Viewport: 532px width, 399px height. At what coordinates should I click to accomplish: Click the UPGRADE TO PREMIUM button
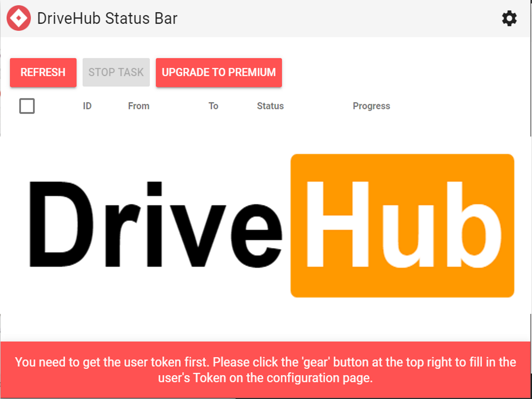[219, 72]
